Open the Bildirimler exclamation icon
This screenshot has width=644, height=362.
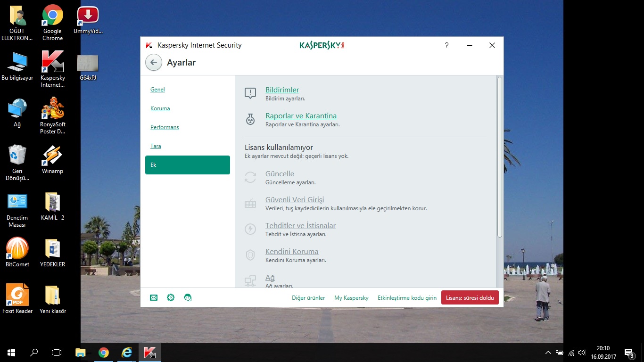coord(250,93)
